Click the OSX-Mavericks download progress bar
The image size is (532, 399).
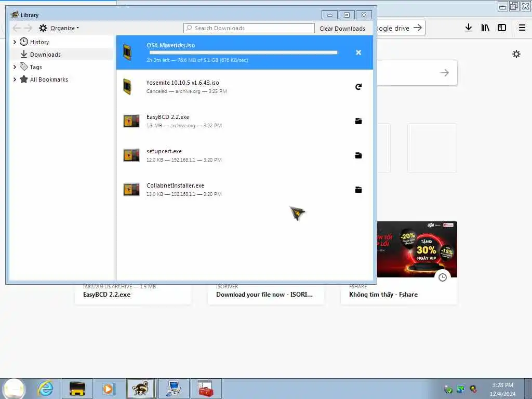243,52
